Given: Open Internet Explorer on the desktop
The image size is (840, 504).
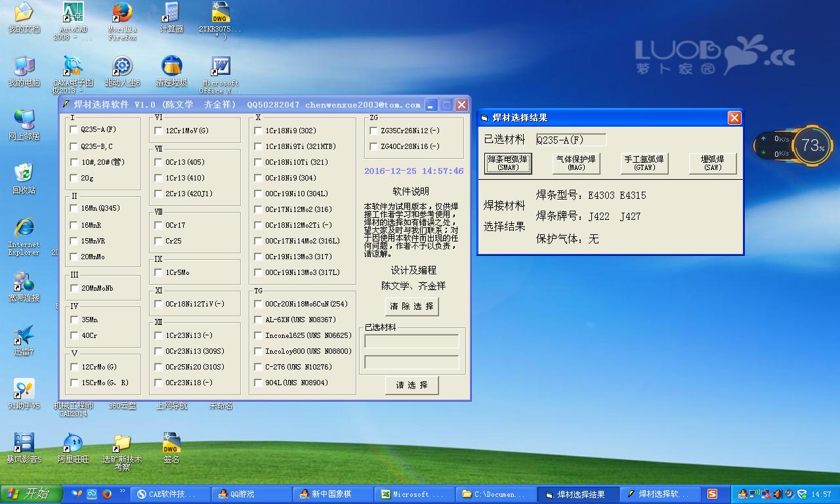Looking at the screenshot, I should 24,226.
